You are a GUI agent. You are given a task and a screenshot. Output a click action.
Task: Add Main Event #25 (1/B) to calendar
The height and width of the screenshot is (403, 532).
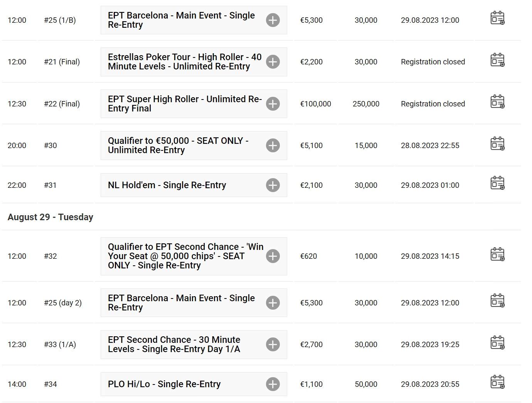[497, 18]
